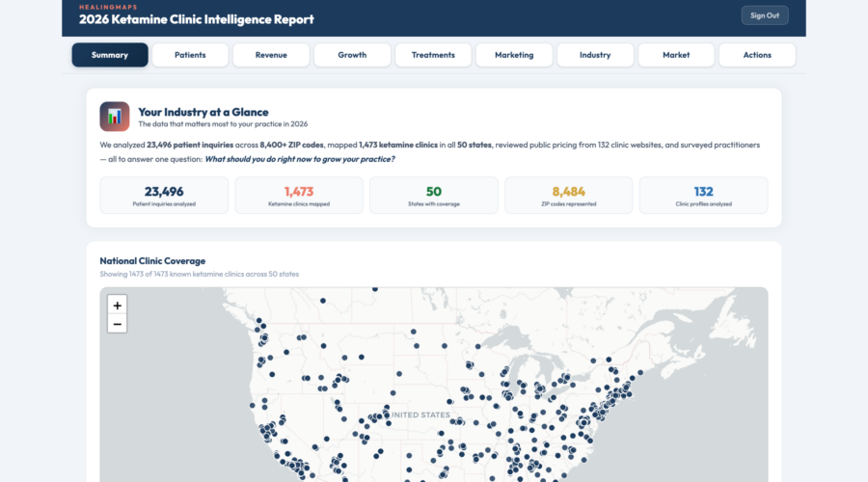Click the Your Industry at a Glance heading
This screenshot has height=482, width=868.
click(203, 112)
